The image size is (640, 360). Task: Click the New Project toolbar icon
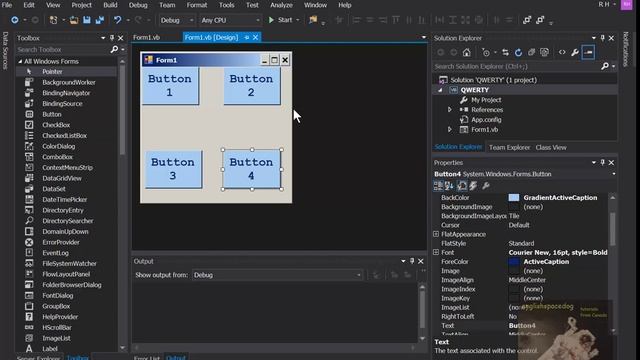pos(53,20)
